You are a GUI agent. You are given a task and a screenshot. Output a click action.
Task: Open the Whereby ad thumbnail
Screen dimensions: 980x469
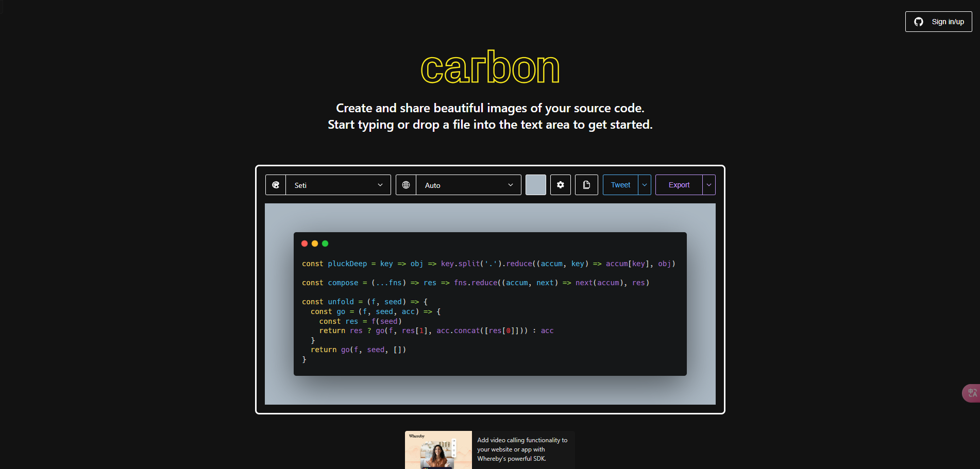coord(438,450)
